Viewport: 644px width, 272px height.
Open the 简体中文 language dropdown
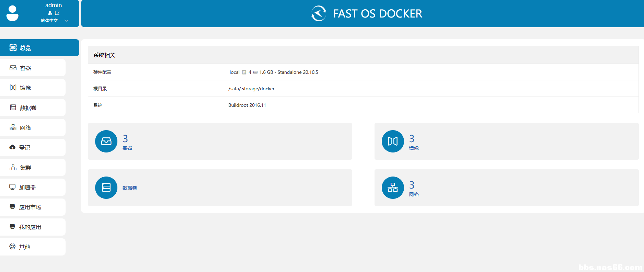coord(54,21)
